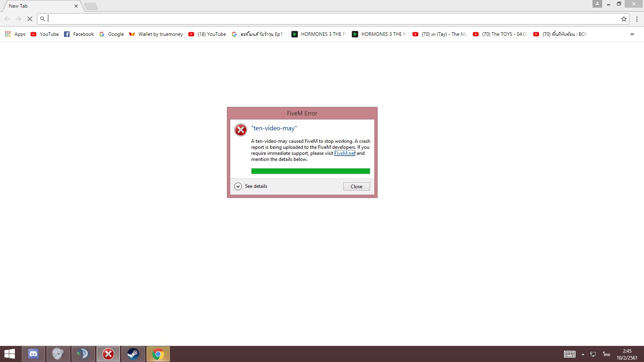Visit the FiveM.net support link
This screenshot has width=644, height=362.
click(345, 153)
